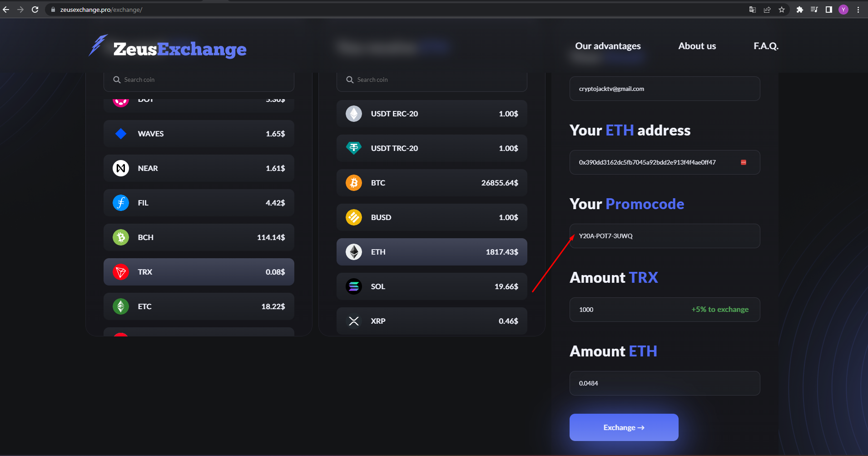Click the red icon in ETH address field
The width and height of the screenshot is (868, 456).
(744, 162)
